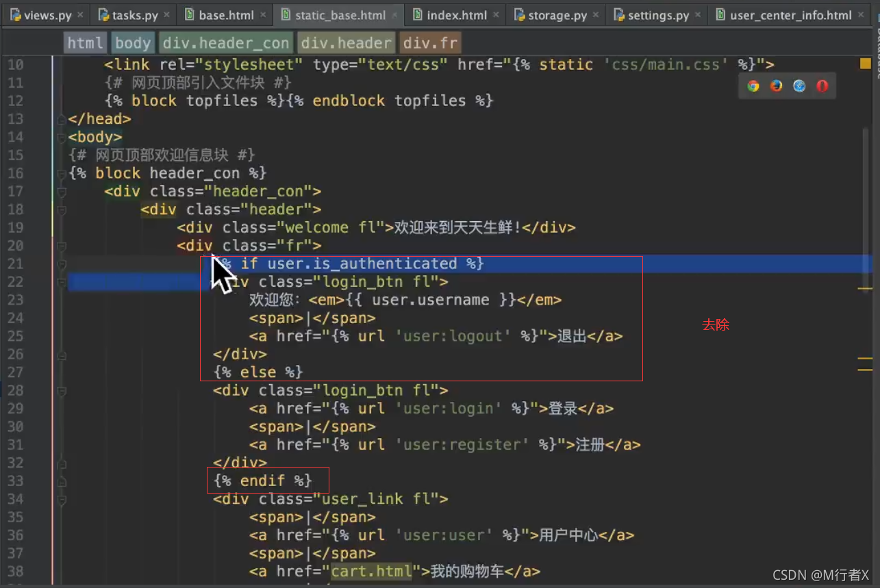Select the static_base.html tab
This screenshot has width=880, height=588.
coord(340,14)
